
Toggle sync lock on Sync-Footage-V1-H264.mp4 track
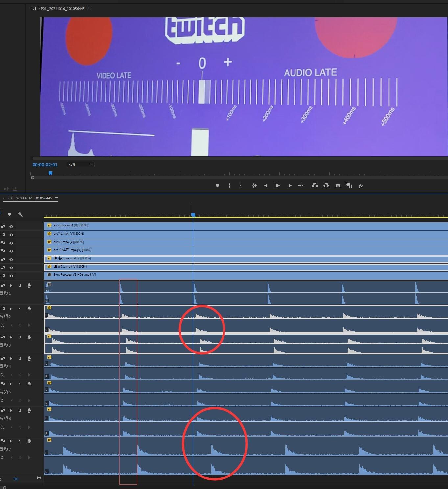pos(3,276)
